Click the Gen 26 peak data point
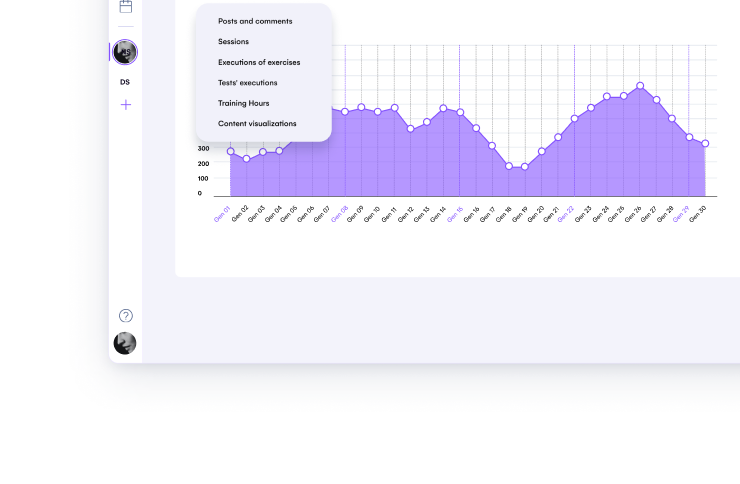This screenshot has width=740, height=484. coord(640,86)
